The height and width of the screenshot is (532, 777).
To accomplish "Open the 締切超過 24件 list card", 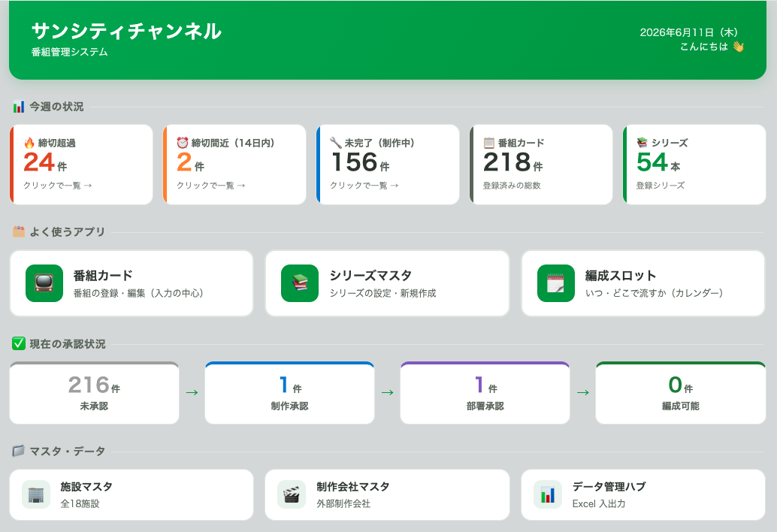I will (x=81, y=165).
